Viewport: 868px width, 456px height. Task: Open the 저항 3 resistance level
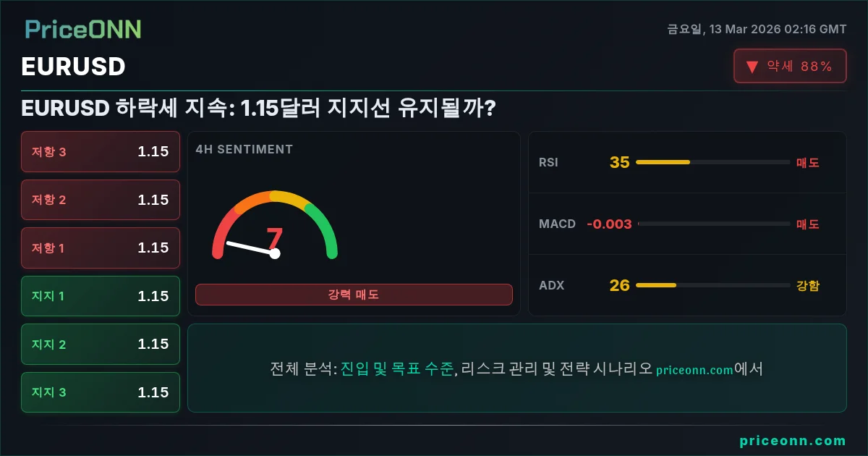[x=101, y=151]
